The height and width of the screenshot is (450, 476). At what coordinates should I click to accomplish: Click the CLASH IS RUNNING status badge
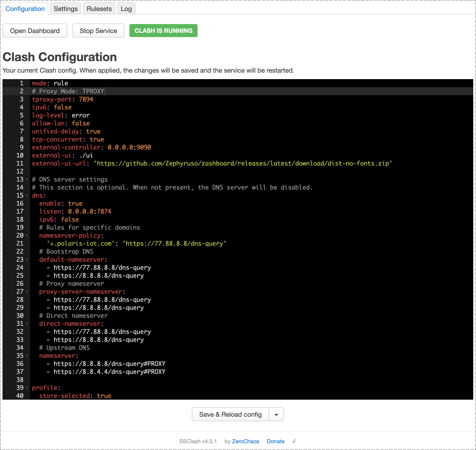[x=164, y=31]
